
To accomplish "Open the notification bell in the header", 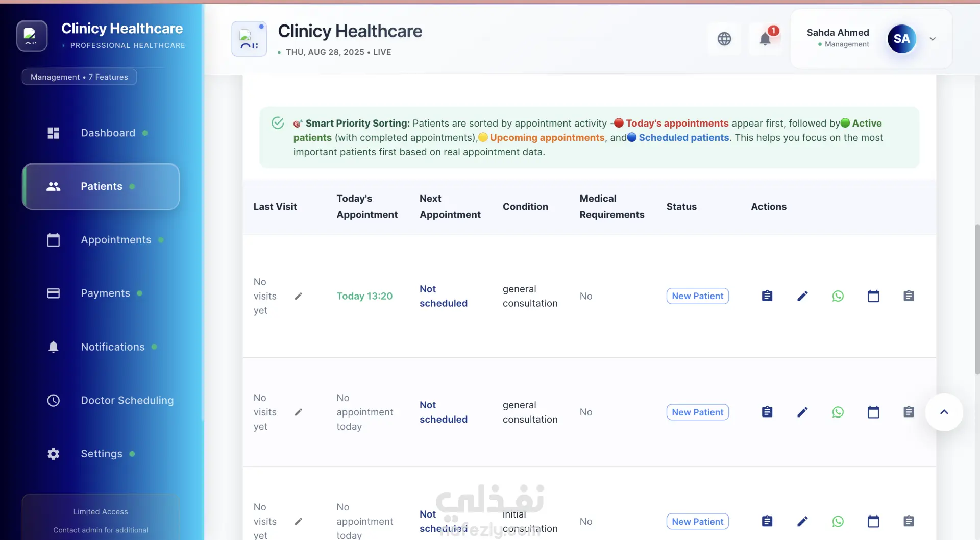I will click(x=765, y=39).
